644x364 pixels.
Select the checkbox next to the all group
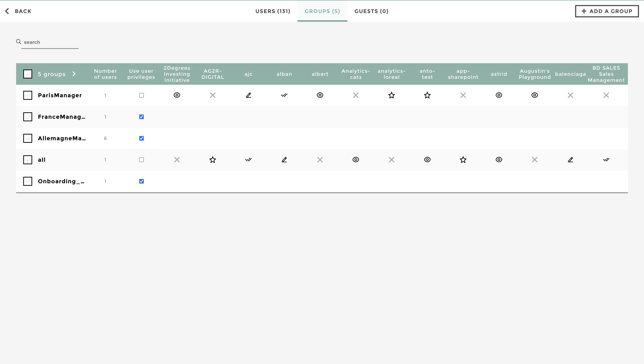(x=28, y=160)
